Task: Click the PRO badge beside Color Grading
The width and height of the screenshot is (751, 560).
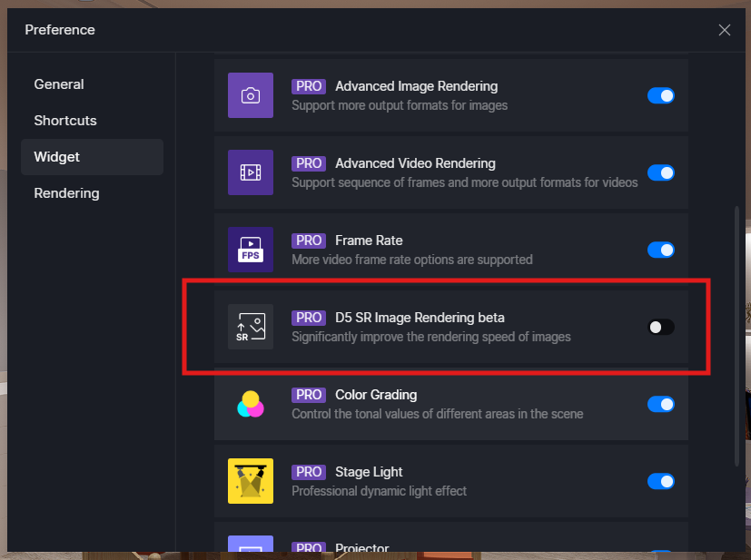Action: pyautogui.click(x=309, y=395)
